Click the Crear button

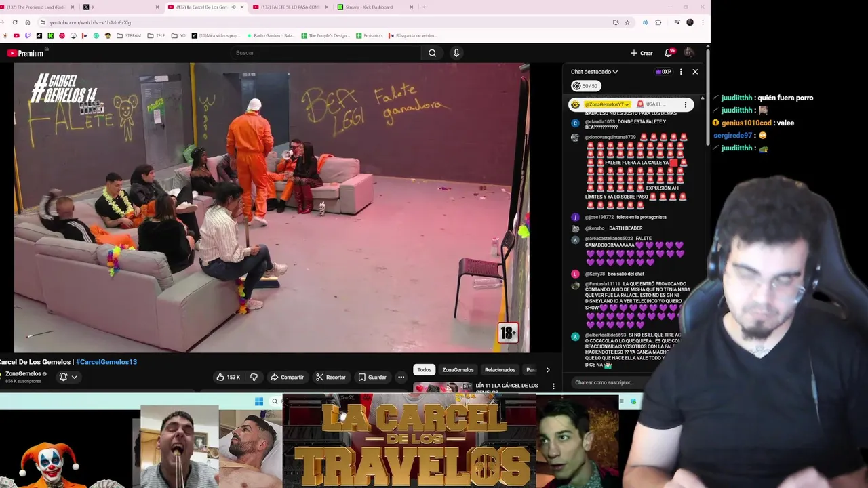pyautogui.click(x=642, y=53)
